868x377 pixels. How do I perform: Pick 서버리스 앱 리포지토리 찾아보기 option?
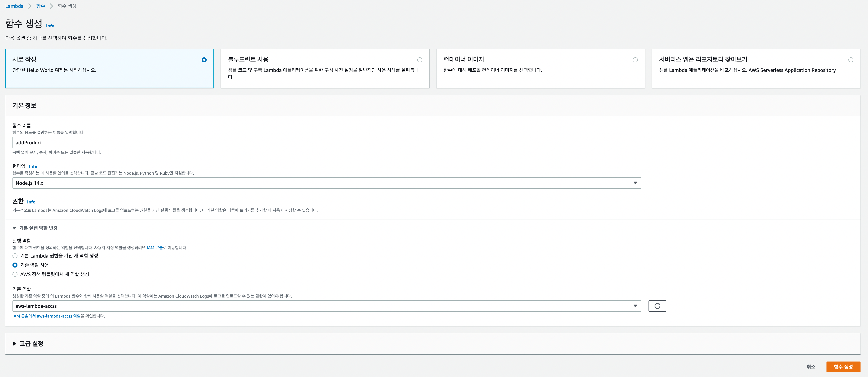(851, 60)
